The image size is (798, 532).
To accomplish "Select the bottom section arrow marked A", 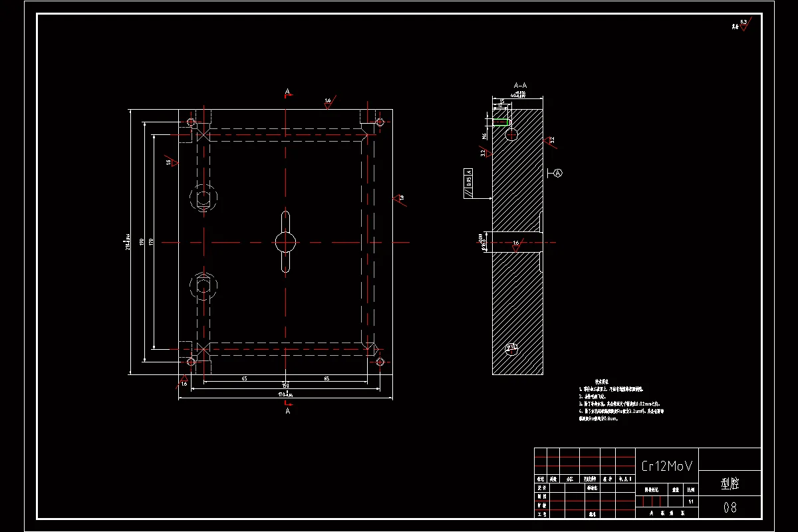I will [287, 408].
